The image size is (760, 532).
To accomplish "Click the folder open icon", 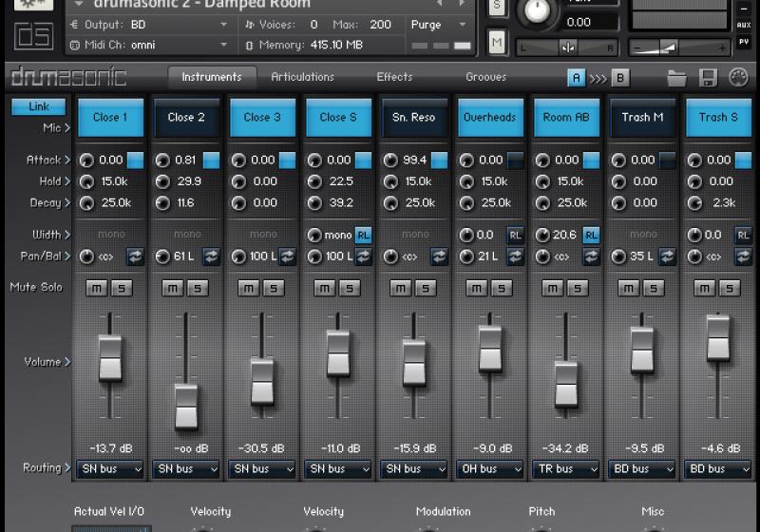I will 676,78.
